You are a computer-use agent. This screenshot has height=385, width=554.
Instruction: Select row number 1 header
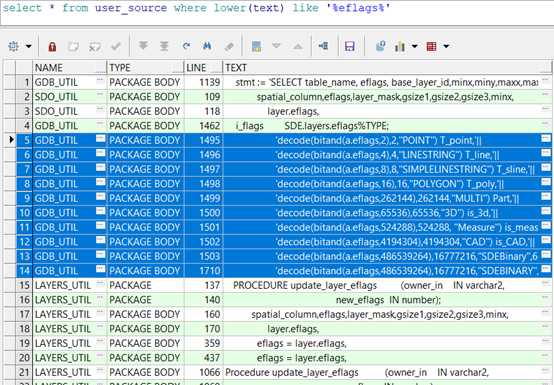pyautogui.click(x=24, y=82)
